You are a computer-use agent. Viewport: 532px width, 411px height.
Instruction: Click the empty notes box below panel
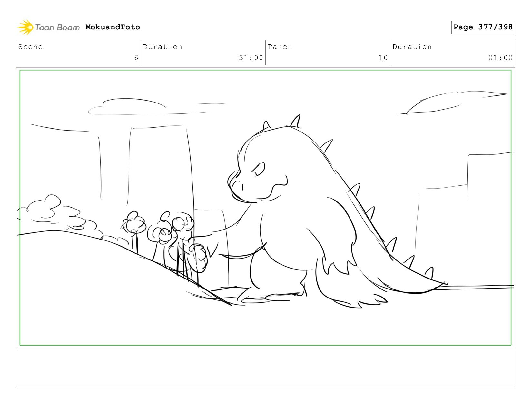pos(265,368)
